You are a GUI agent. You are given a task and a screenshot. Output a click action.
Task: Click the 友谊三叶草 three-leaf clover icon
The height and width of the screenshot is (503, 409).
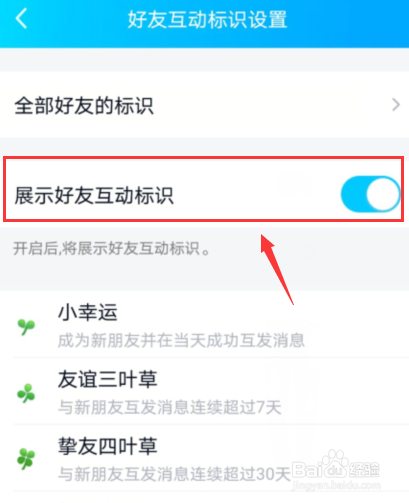pyautogui.click(x=26, y=393)
